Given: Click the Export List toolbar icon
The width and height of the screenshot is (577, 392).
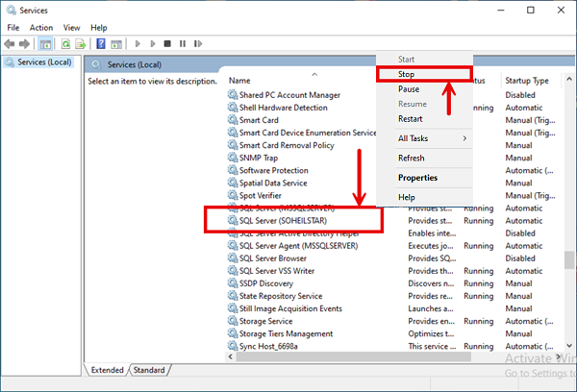Looking at the screenshot, I should coord(81,44).
